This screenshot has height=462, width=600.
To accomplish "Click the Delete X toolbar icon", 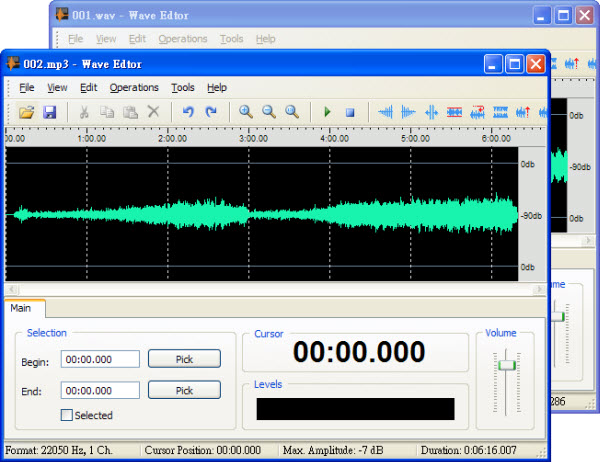I will pyautogui.click(x=153, y=112).
